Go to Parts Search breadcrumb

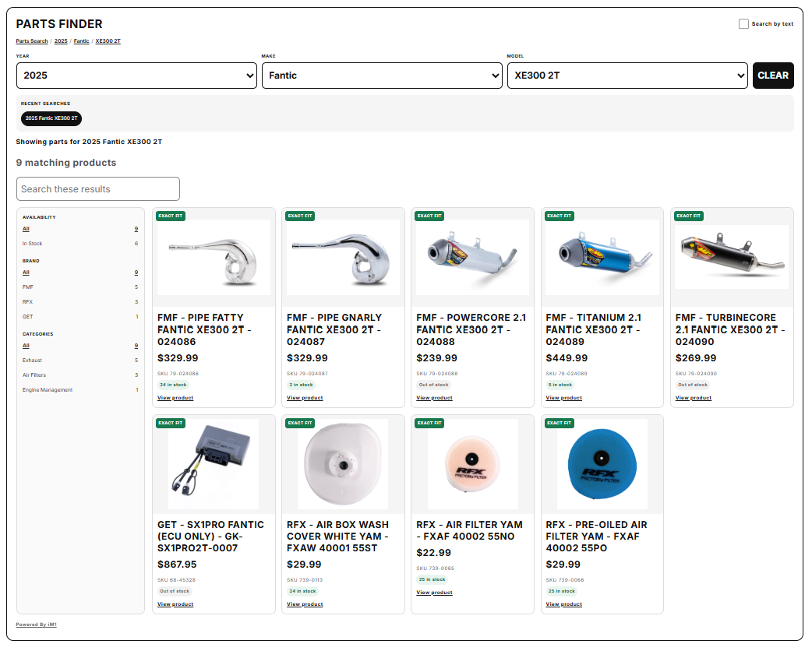pyautogui.click(x=32, y=40)
